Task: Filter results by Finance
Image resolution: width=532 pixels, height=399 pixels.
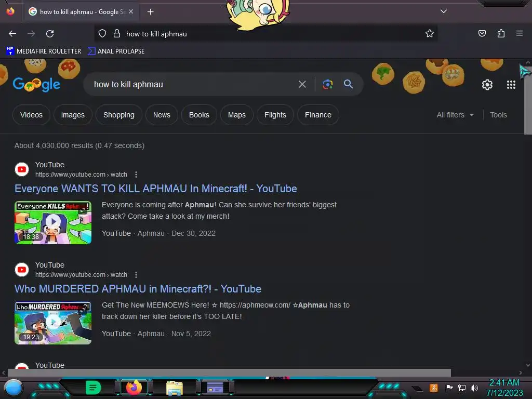Action: (x=318, y=115)
